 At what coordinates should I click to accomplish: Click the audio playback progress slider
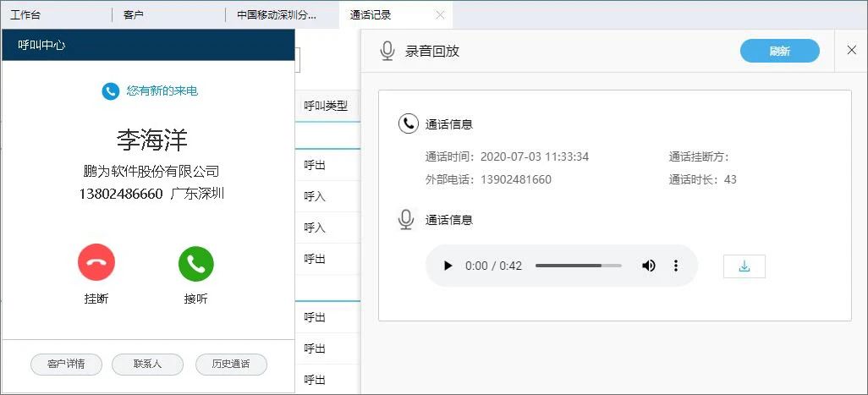(x=578, y=266)
